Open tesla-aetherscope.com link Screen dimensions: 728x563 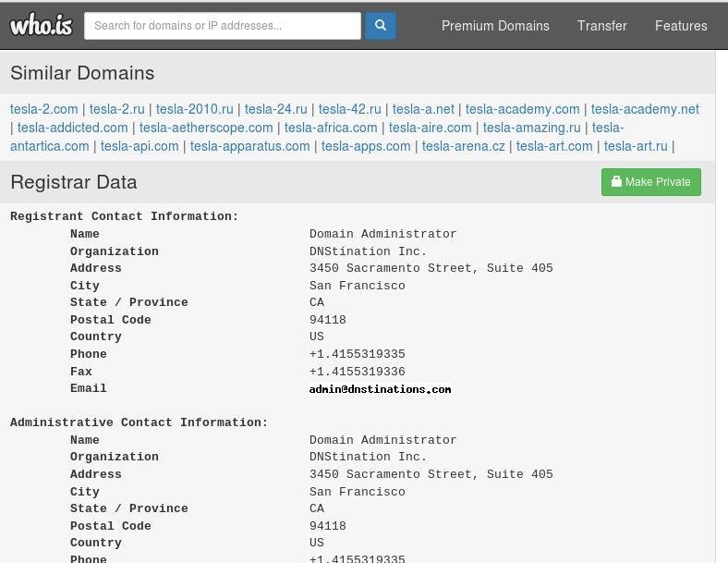[206, 128]
